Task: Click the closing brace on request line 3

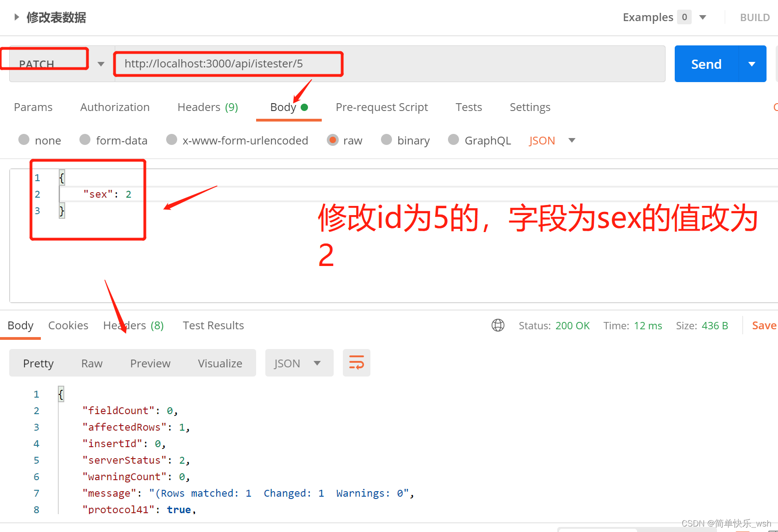Action: tap(62, 211)
